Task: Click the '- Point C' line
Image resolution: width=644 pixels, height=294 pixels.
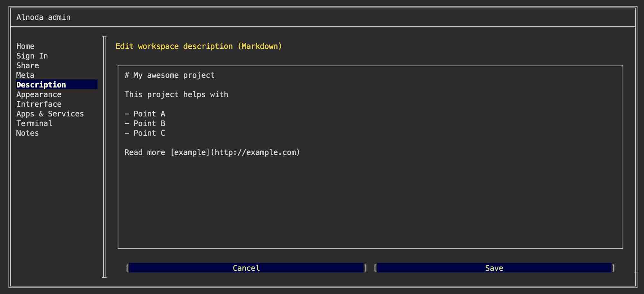Action: 145,133
